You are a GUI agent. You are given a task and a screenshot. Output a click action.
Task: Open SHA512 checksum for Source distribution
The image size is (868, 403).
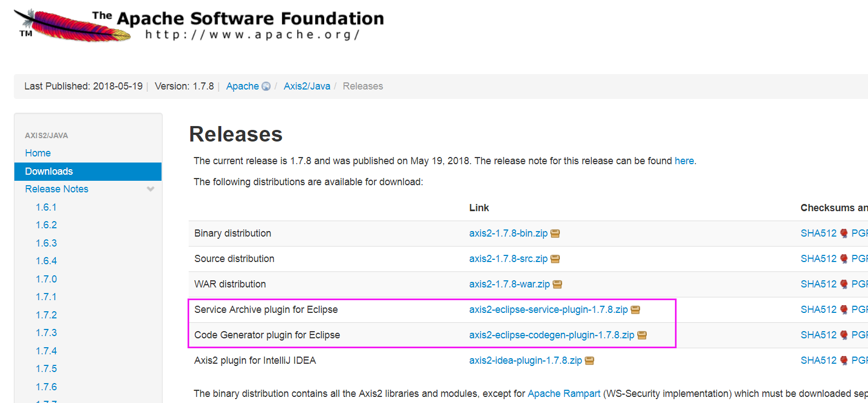click(819, 259)
